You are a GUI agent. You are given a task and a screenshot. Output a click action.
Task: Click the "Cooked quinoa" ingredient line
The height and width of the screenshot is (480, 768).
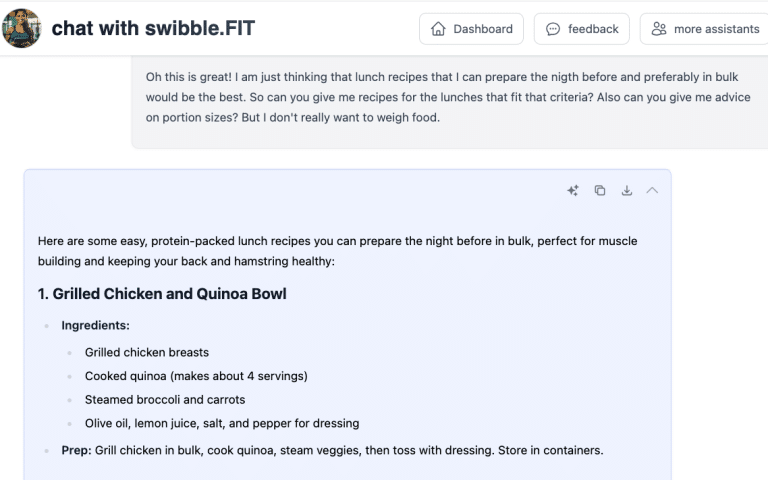pyautogui.click(x=196, y=376)
